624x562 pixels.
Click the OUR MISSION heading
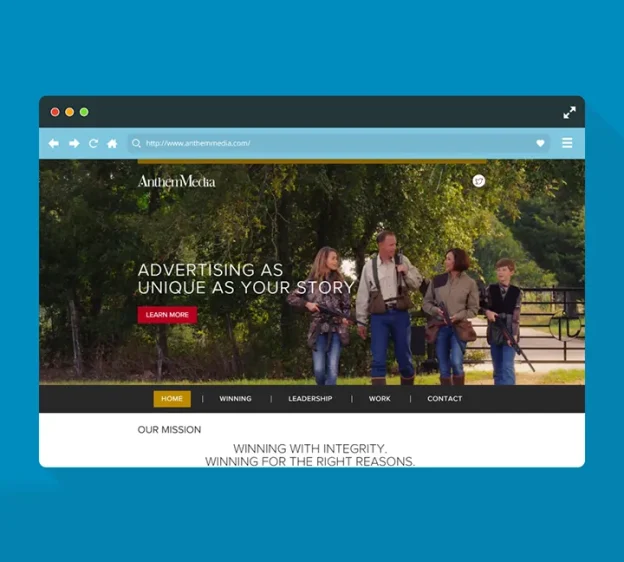pos(169,430)
